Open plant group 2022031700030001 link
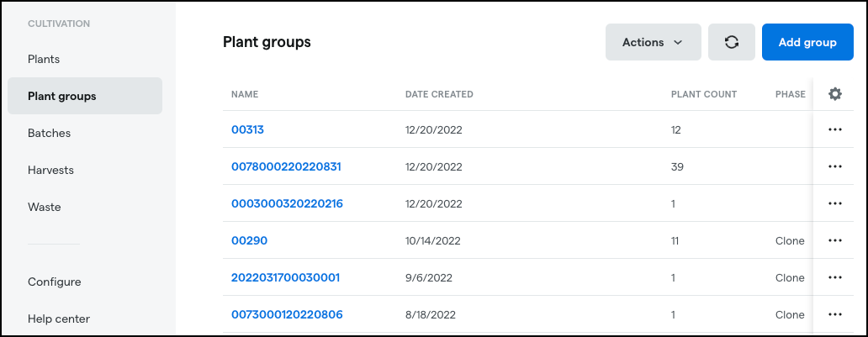This screenshot has width=868, height=337. click(285, 278)
